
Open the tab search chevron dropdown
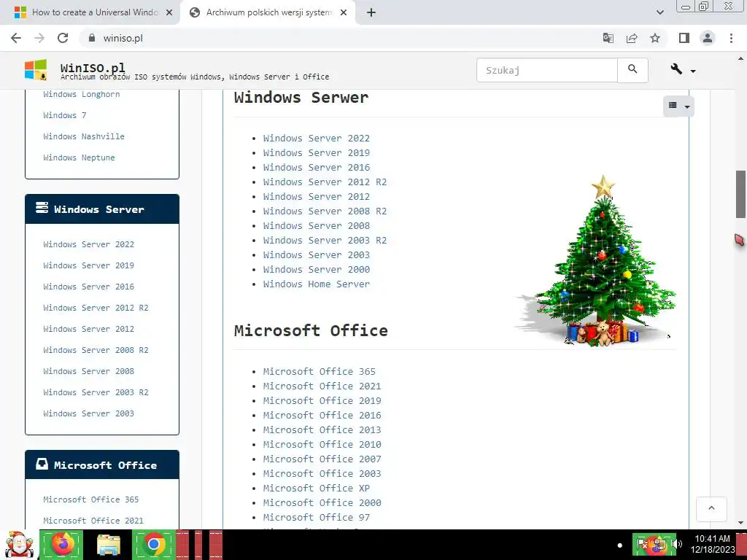[659, 13]
